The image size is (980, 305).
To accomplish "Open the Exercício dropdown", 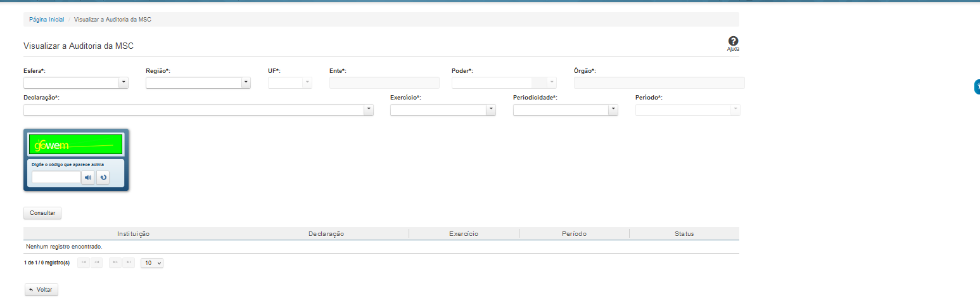I will click(490, 110).
